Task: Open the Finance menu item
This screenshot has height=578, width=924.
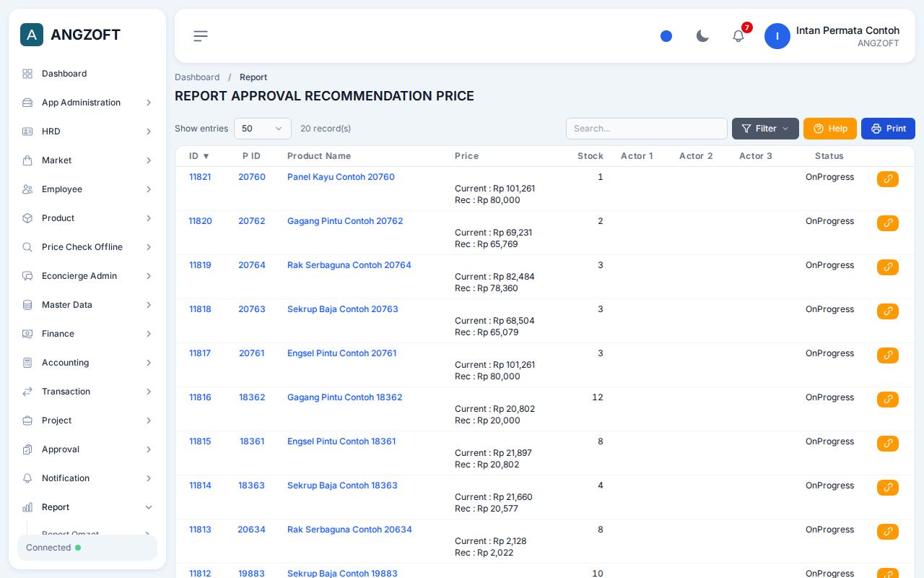Action: coord(87,334)
